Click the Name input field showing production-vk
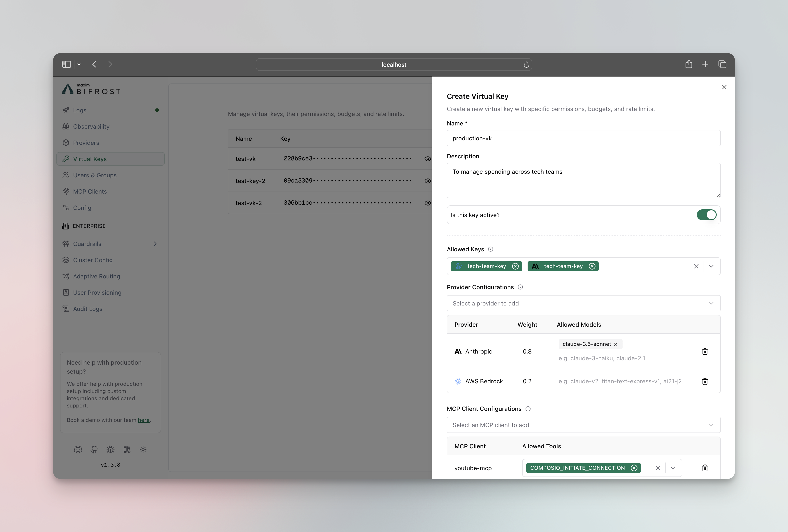The image size is (788, 532). pos(583,138)
